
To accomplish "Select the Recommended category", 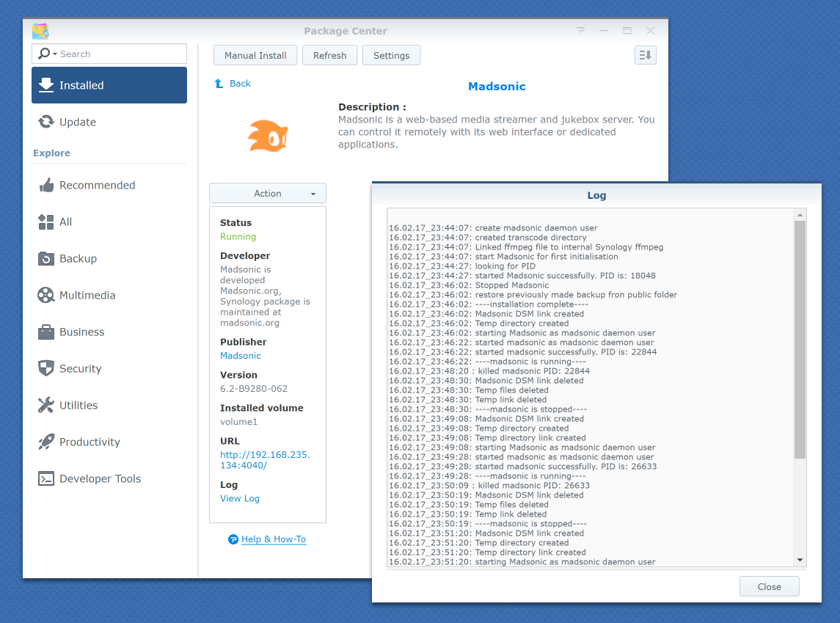I will 109,186.
